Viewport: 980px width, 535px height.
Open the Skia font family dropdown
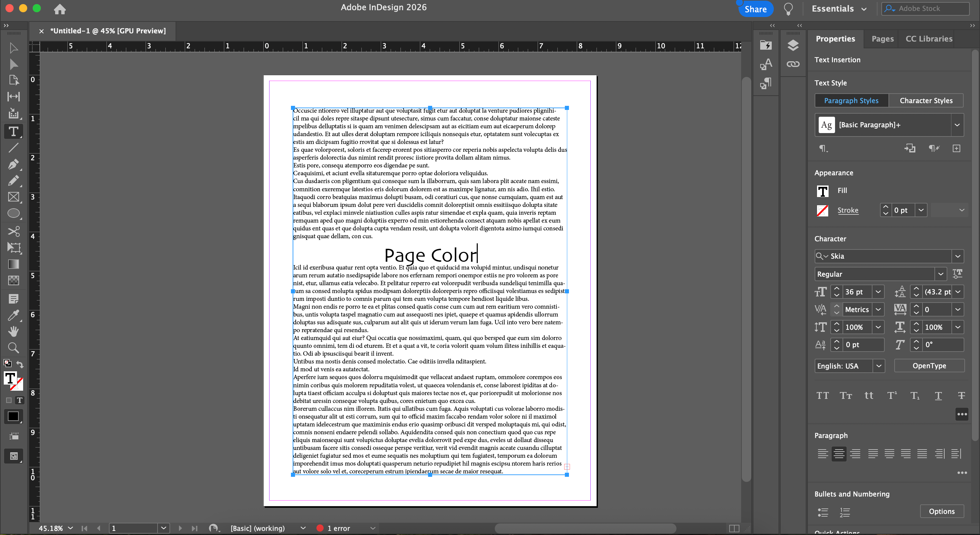958,256
